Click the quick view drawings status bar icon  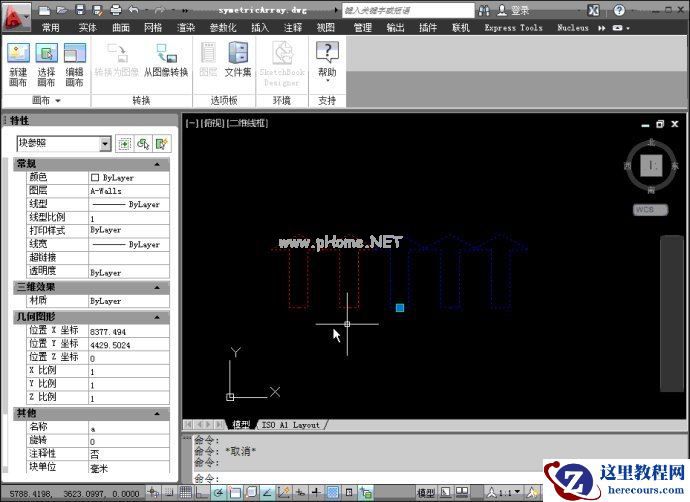pyautogui.click(x=462, y=492)
